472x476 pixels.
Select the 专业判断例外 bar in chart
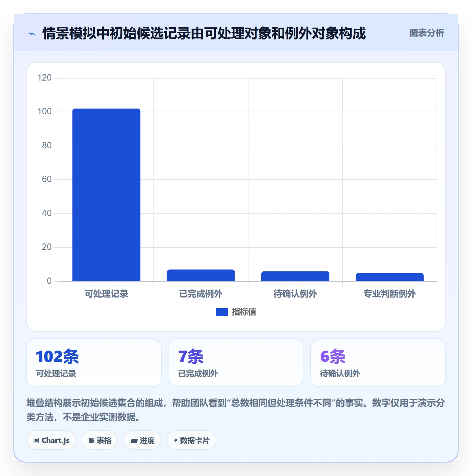pos(389,277)
